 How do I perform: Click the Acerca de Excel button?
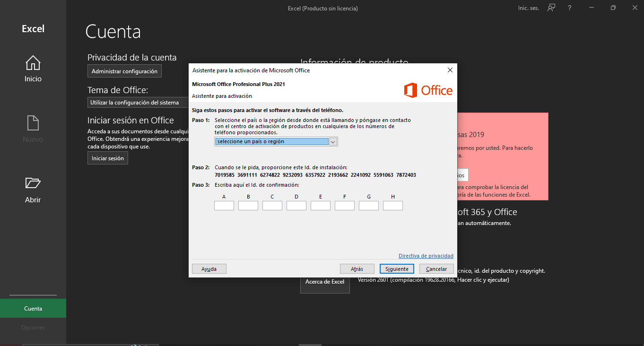[325, 282]
